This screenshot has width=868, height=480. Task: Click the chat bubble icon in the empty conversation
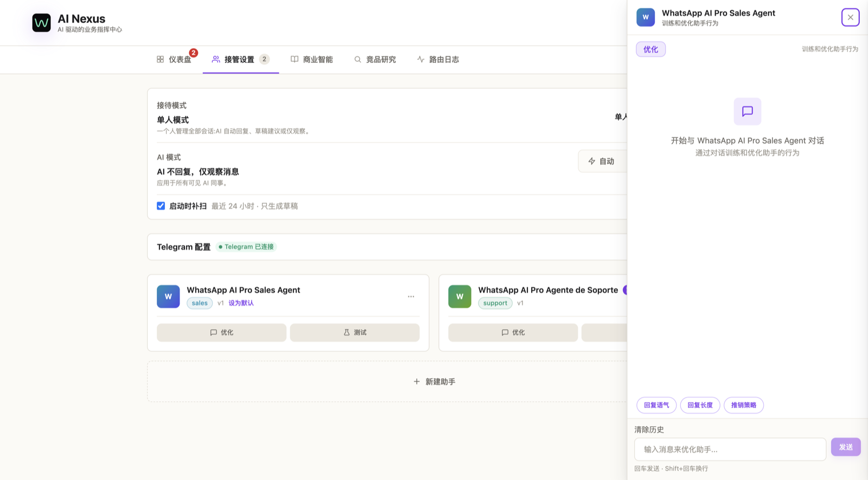747,111
